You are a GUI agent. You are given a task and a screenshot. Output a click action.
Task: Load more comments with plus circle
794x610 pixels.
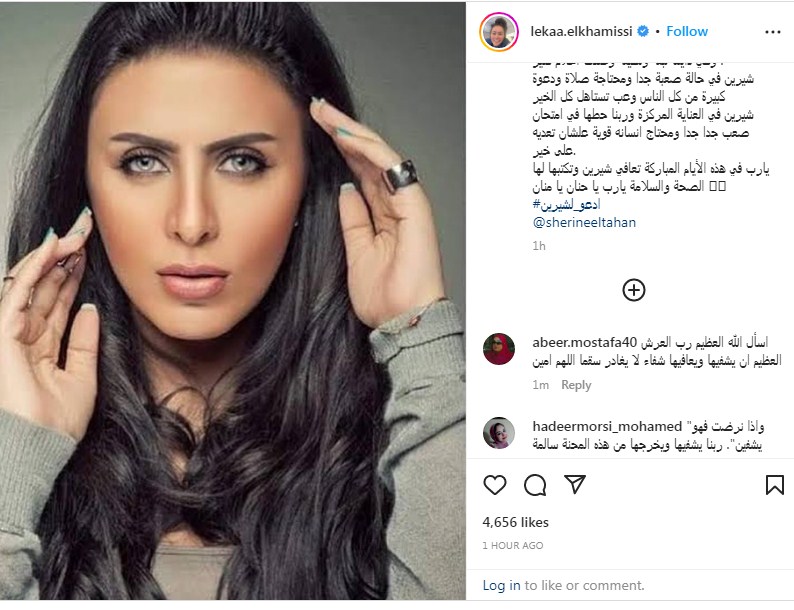click(633, 290)
